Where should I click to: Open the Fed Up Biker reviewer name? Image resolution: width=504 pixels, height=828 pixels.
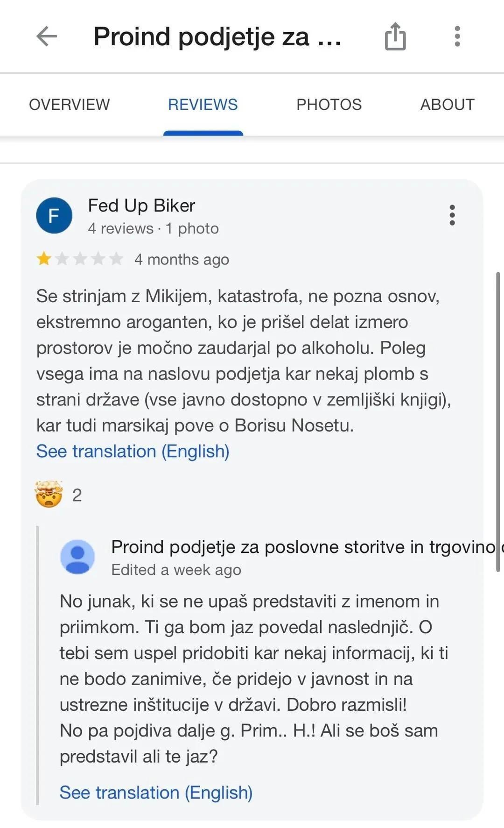coord(141,205)
